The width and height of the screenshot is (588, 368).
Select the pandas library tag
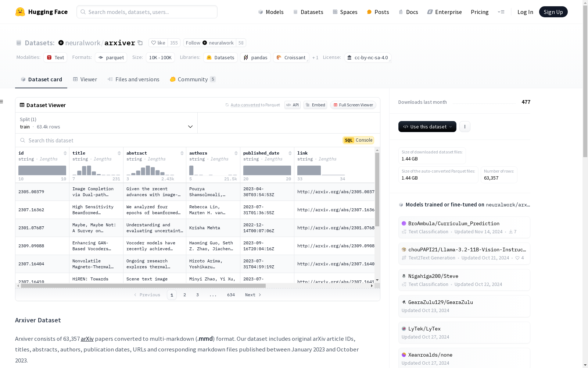coord(255,57)
